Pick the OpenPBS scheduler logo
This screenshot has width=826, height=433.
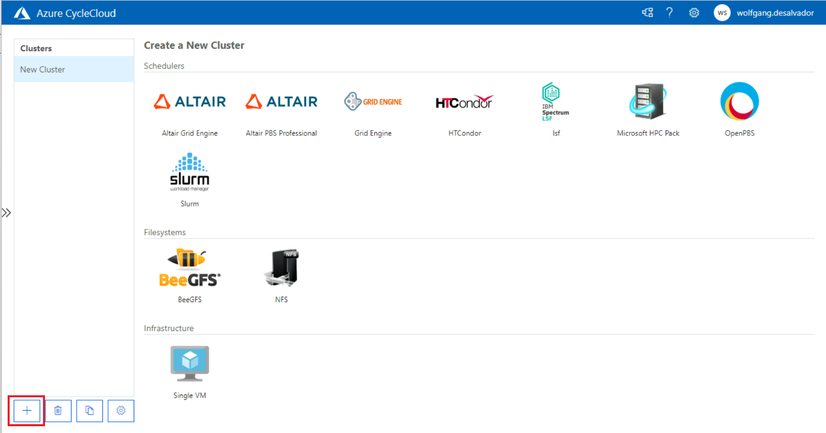coord(740,101)
